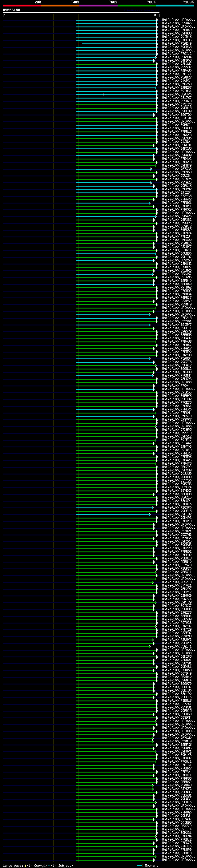
Task: Open hit UniRef100_A7R402
Action: point(177,159)
